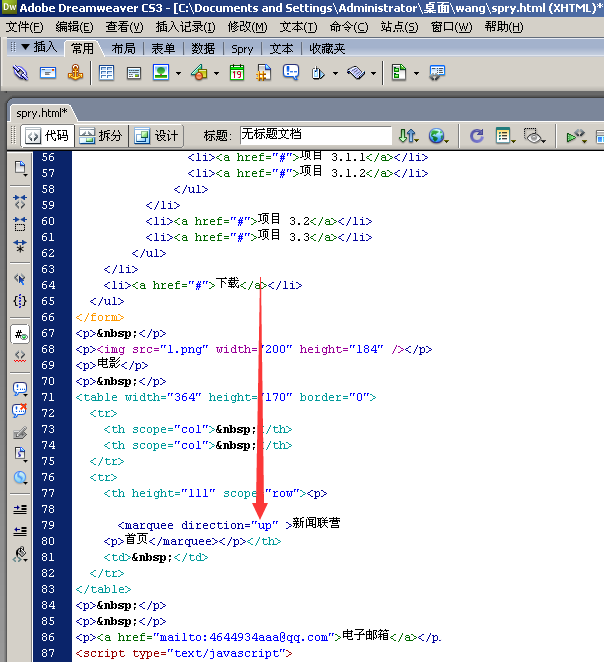Image resolution: width=604 pixels, height=662 pixels.
Task: Click the Hyperlink icon in Insert bar
Action: click(20, 73)
